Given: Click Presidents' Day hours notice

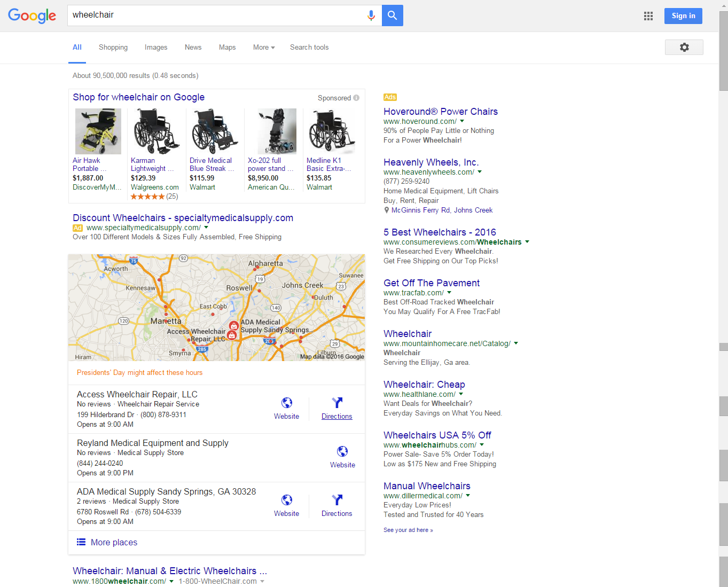Looking at the screenshot, I should (140, 373).
